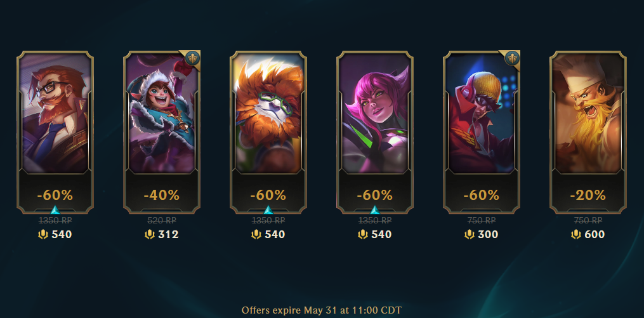Click the RP coin icon beside 312
Screen dimensions: 644x318
click(150, 234)
